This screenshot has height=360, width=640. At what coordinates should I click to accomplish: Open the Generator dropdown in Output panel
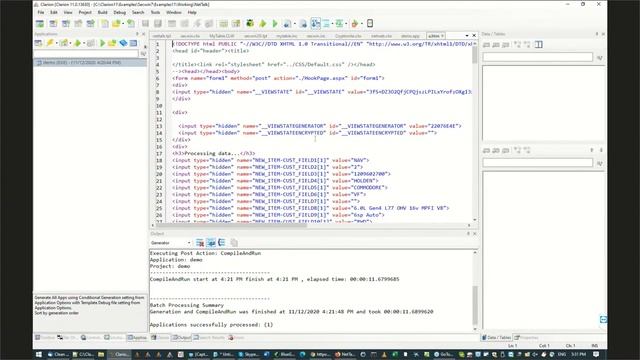189,243
